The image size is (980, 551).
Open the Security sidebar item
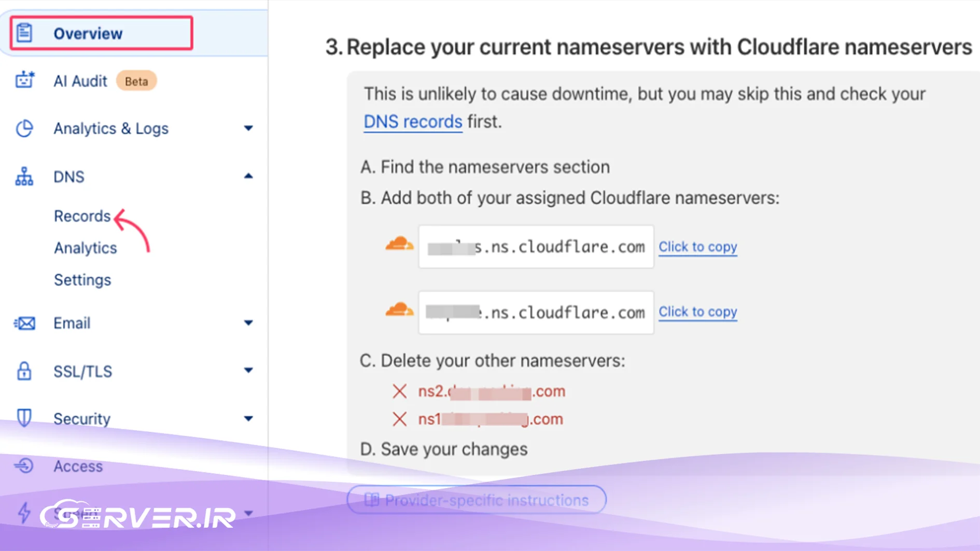(x=82, y=419)
